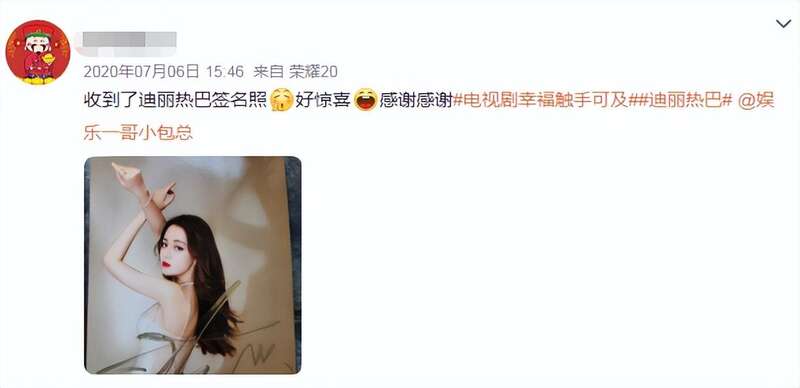
Task: Open the poster's red cartoon avatar
Action: [38, 53]
